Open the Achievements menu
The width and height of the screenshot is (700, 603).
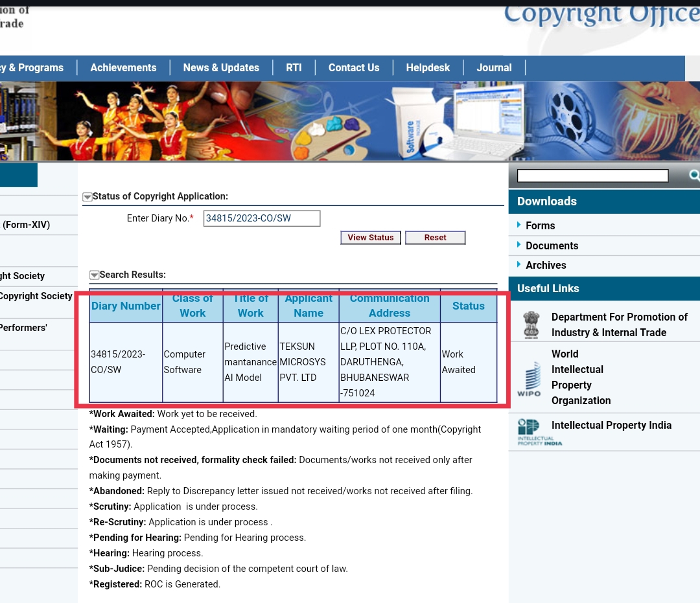point(123,67)
